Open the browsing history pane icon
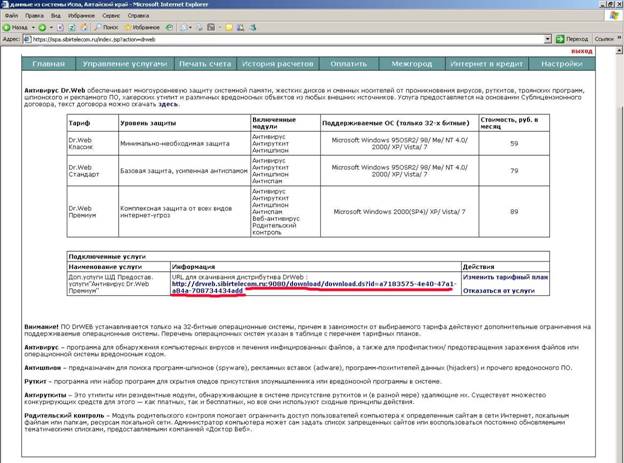 [x=170, y=27]
